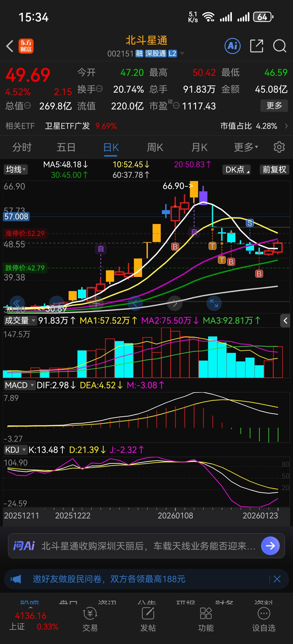Image resolution: width=293 pixels, height=644 pixels.
Task: Tap the first T marker on chart
Action: (x=212, y=246)
